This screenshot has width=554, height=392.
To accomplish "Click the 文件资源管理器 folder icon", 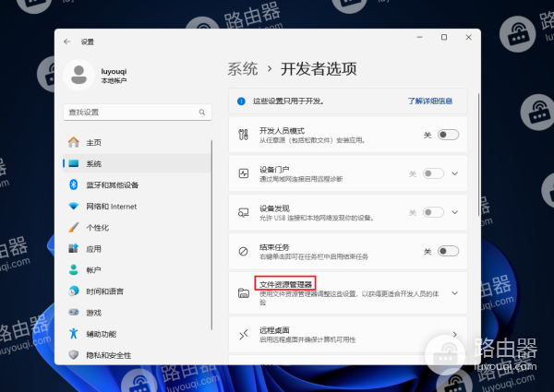I will [244, 293].
